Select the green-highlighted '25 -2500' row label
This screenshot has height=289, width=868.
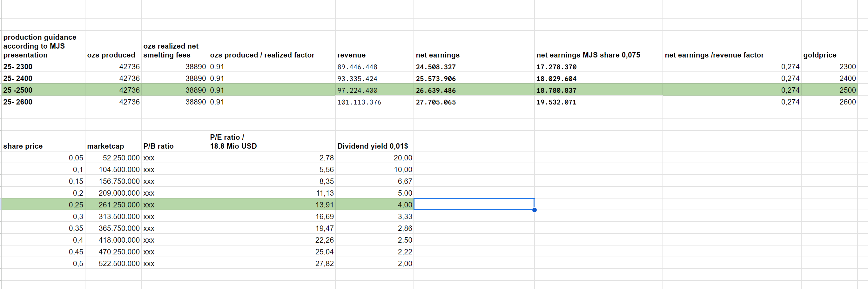[18, 90]
